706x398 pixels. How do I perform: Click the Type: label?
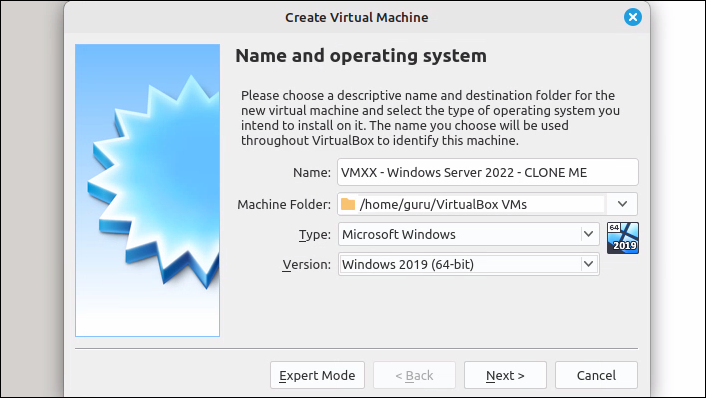tap(315, 235)
